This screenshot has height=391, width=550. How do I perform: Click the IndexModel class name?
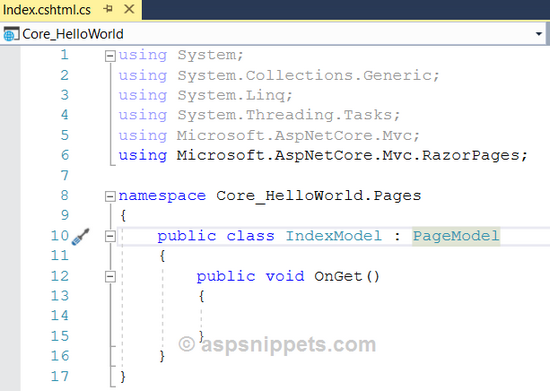coord(333,236)
